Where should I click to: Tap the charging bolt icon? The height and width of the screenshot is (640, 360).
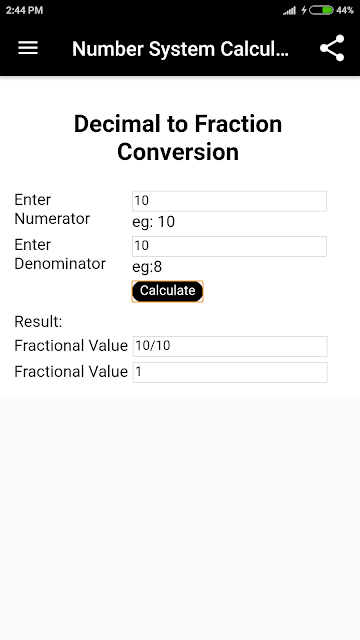point(304,10)
